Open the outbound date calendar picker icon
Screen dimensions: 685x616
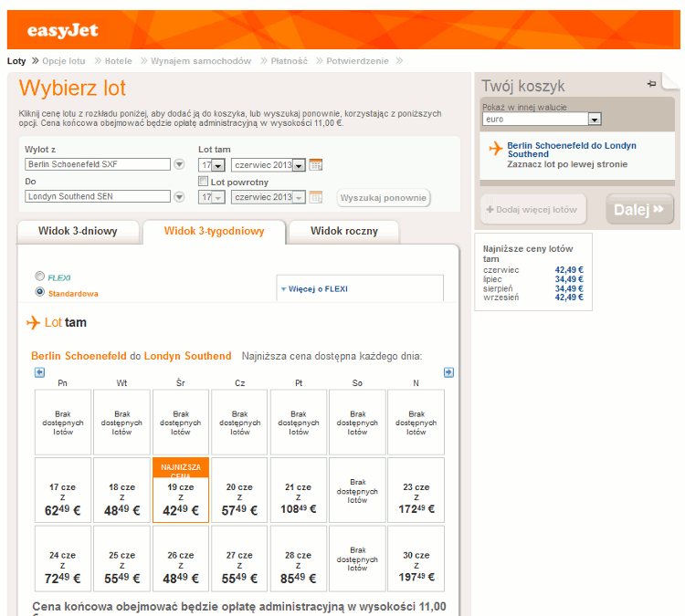tap(315, 165)
